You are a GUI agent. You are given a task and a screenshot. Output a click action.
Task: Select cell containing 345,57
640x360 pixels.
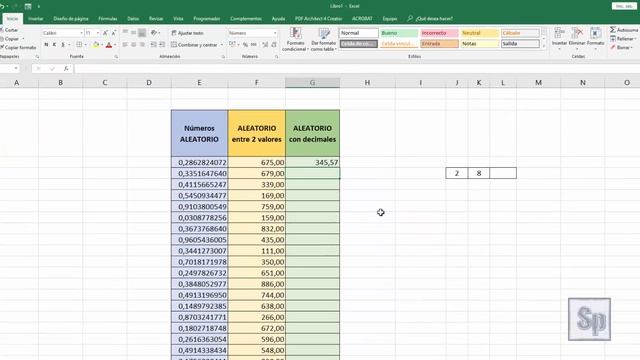(312, 162)
